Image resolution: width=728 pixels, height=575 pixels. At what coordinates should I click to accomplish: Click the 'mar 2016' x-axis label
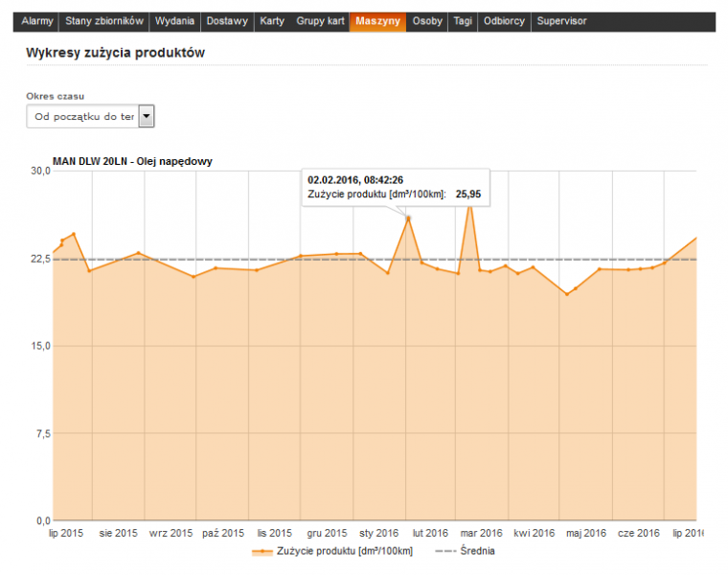(482, 533)
